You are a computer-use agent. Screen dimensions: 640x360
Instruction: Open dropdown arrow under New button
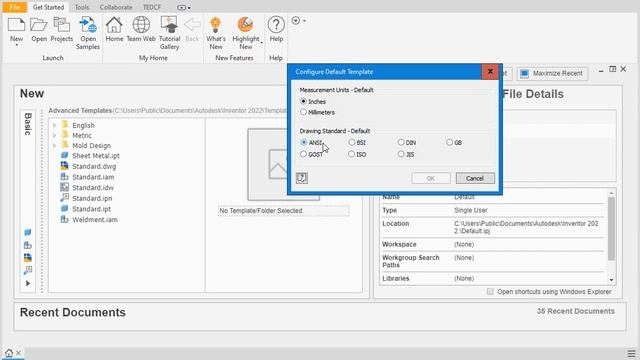pyautogui.click(x=16, y=45)
